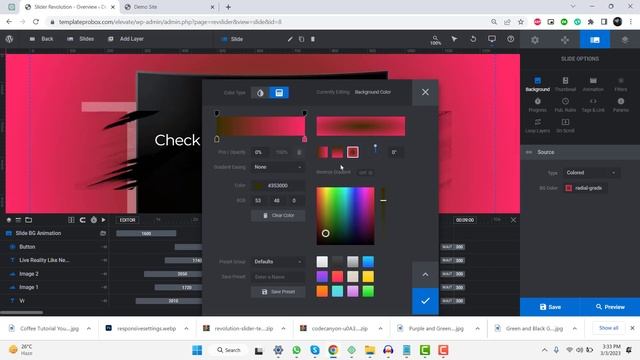Close the color picker dialog
The height and width of the screenshot is (360, 640).
pyautogui.click(x=425, y=92)
